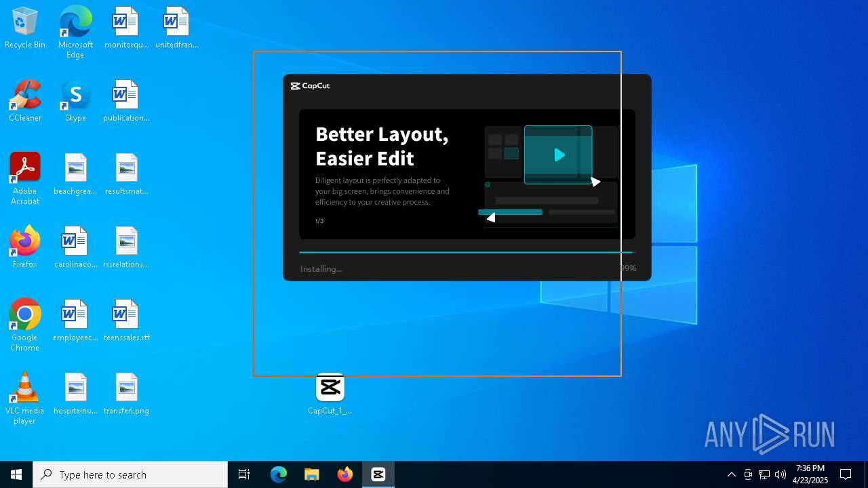Viewport: 868px width, 488px height.
Task: Click the installer progress bar
Action: (467, 252)
